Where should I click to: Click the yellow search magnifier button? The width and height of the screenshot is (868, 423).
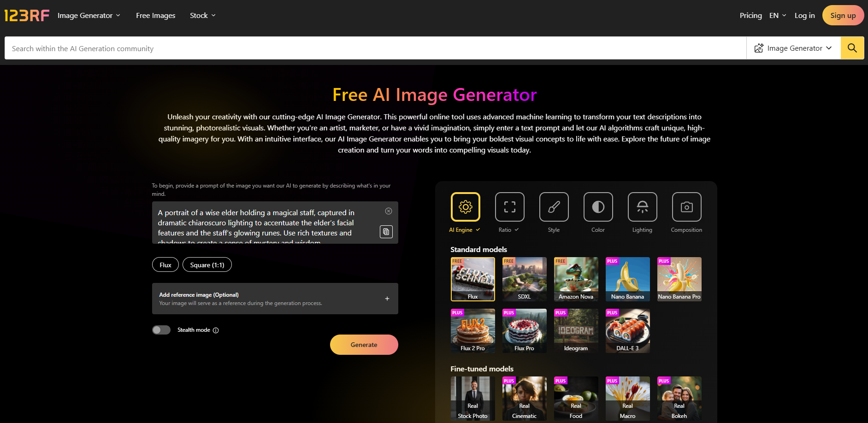(852, 48)
